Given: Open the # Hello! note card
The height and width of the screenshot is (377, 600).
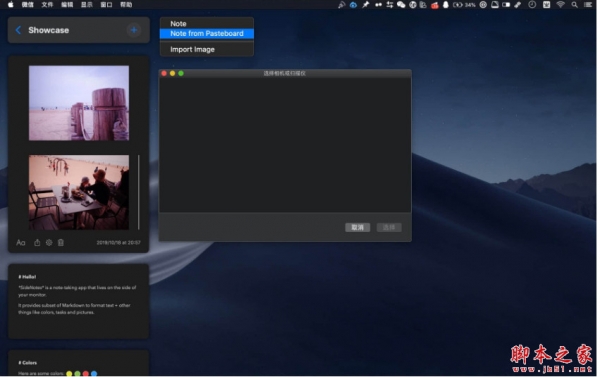Looking at the screenshot, I should tap(78, 301).
